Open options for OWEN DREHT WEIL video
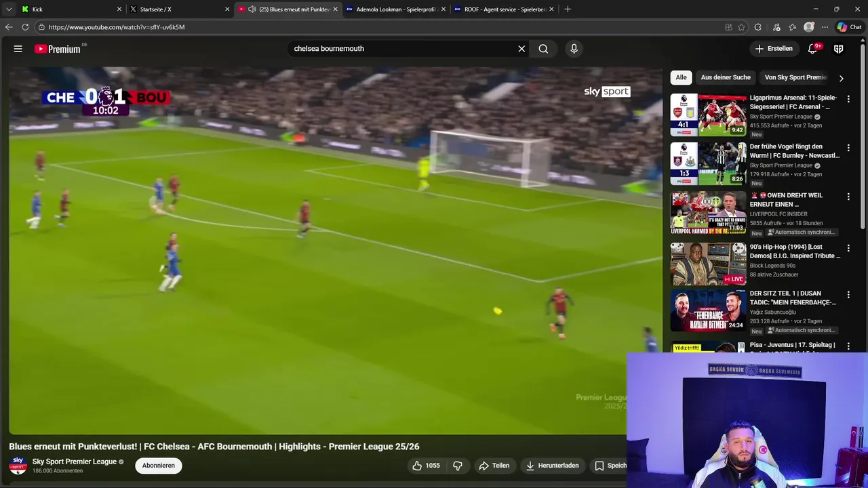 tap(848, 197)
